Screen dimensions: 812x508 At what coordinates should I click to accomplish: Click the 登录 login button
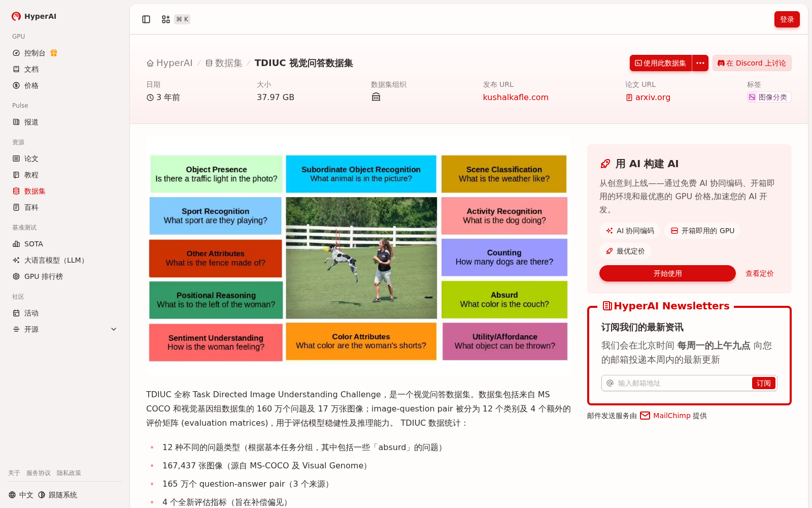click(787, 19)
